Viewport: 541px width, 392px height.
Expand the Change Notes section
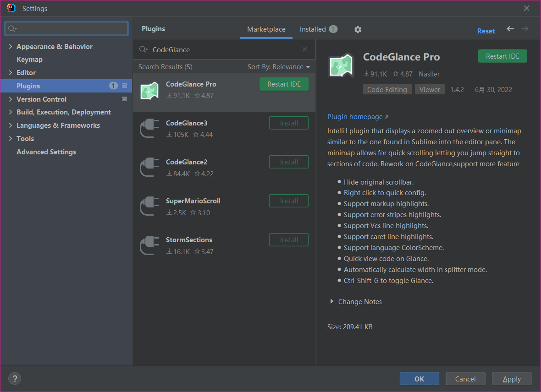tap(331, 301)
